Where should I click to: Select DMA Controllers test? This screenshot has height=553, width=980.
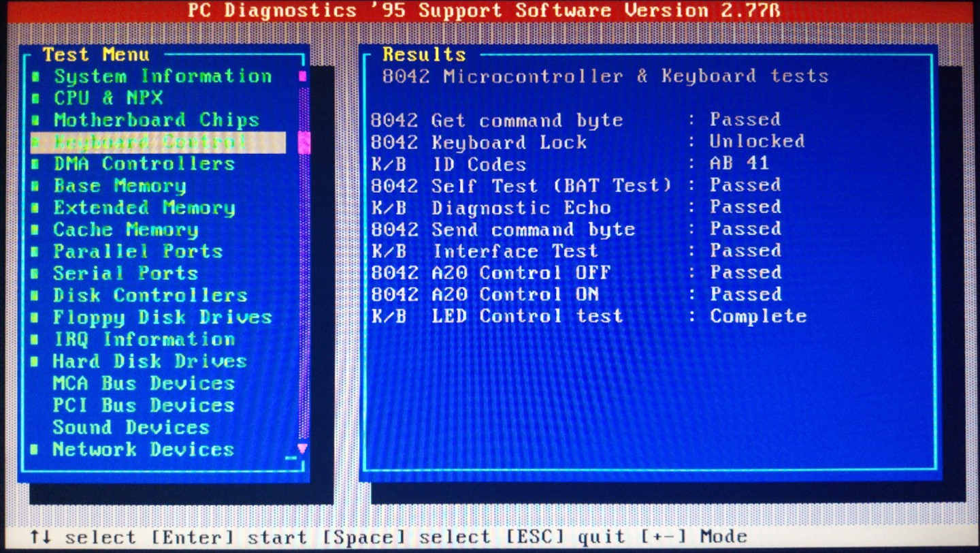pos(144,164)
